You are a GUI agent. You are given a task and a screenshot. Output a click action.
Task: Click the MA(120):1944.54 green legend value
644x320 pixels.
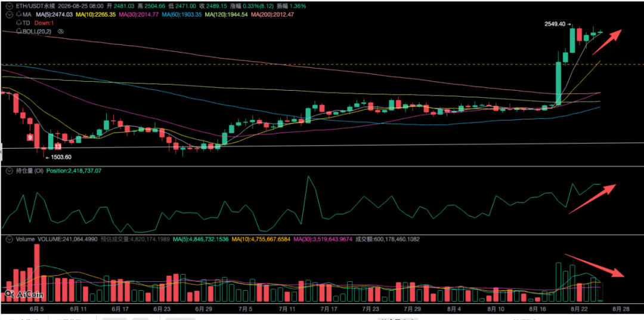(227, 14)
